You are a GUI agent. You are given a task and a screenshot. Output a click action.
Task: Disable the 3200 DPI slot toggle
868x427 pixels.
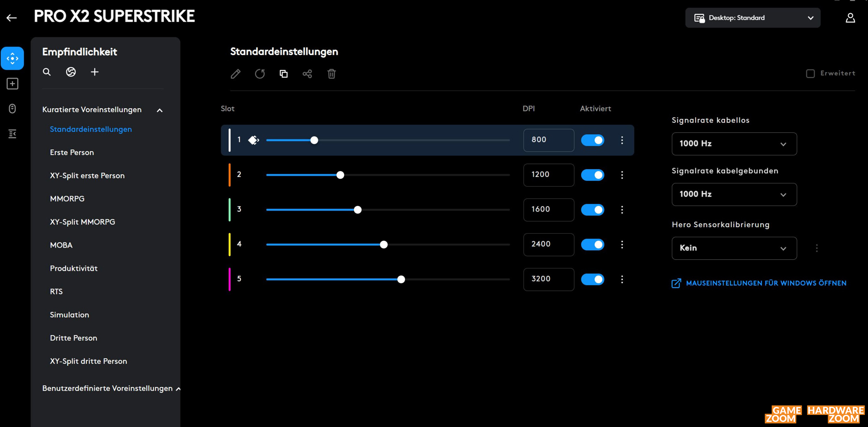(592, 279)
